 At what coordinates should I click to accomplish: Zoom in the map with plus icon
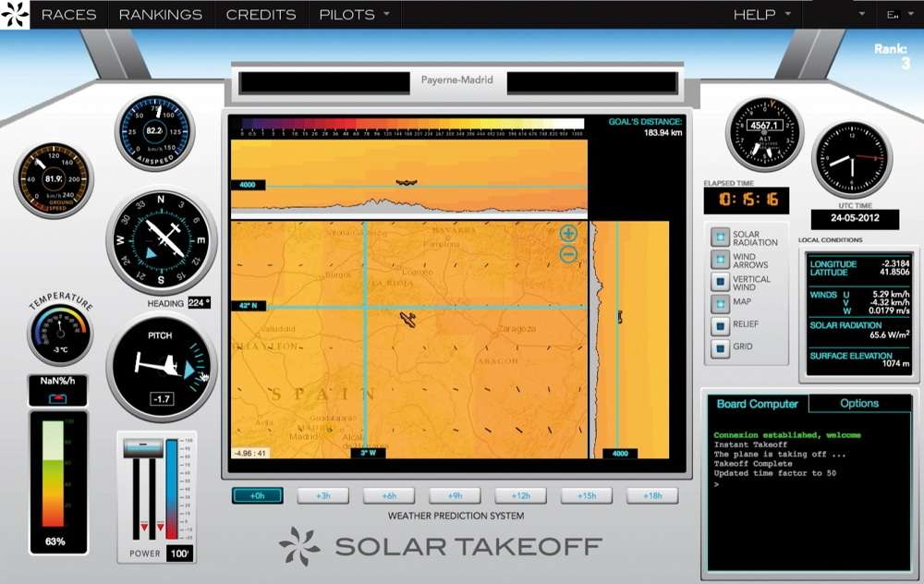(x=568, y=234)
